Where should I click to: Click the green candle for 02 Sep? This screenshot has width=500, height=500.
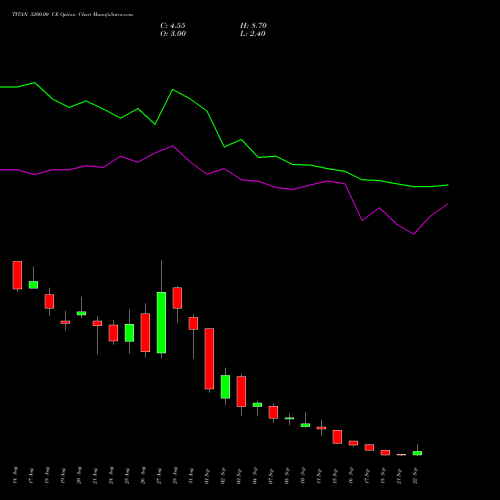225,387
